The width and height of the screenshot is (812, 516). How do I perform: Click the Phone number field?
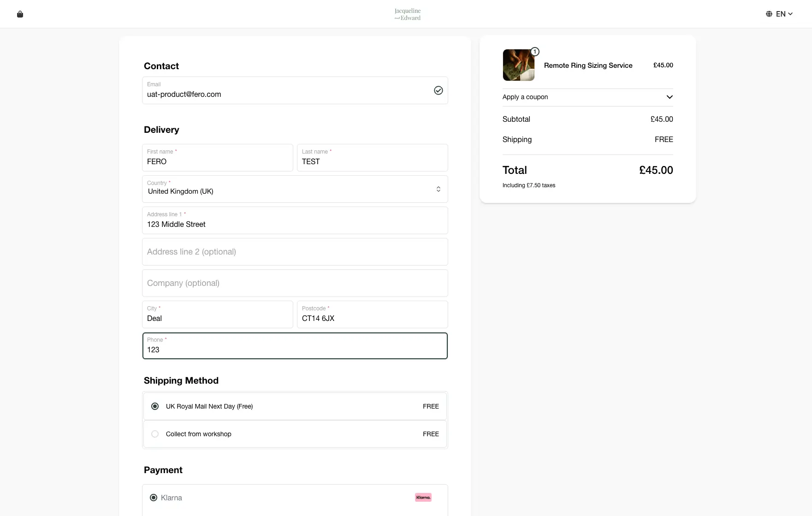tap(295, 350)
